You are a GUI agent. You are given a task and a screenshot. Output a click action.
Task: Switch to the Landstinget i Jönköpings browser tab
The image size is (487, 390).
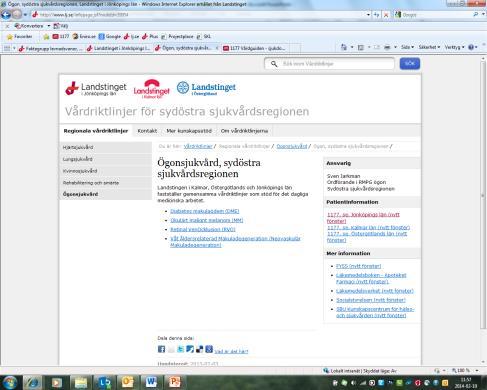(x=118, y=48)
